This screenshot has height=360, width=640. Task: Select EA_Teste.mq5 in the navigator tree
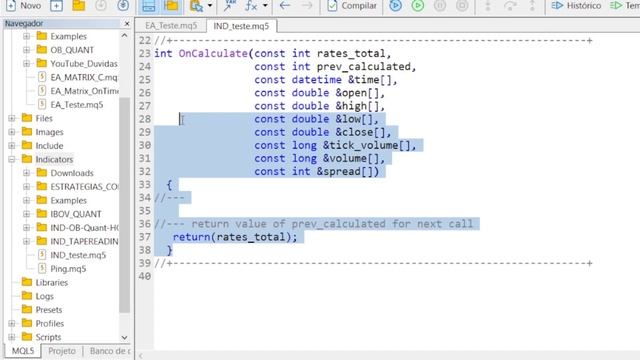(77, 104)
